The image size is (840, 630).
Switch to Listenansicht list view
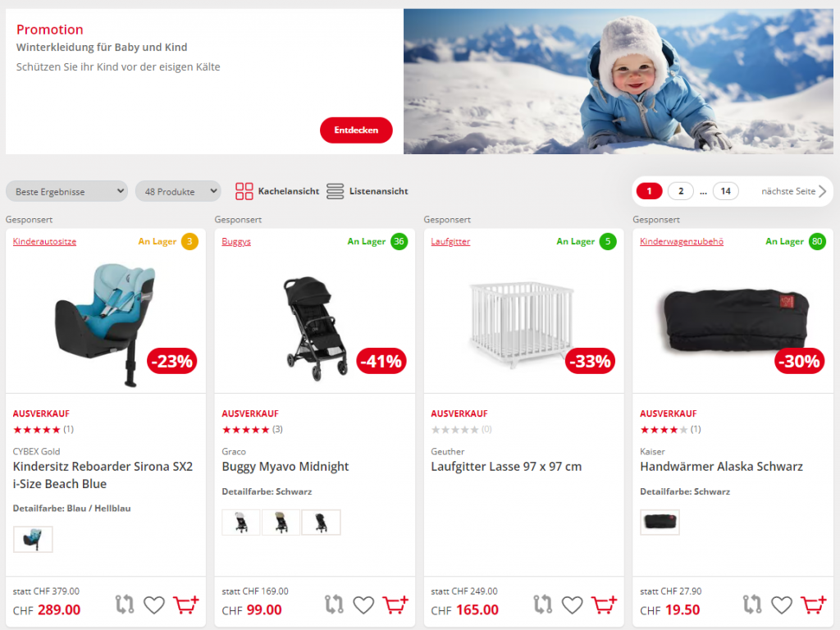click(367, 191)
